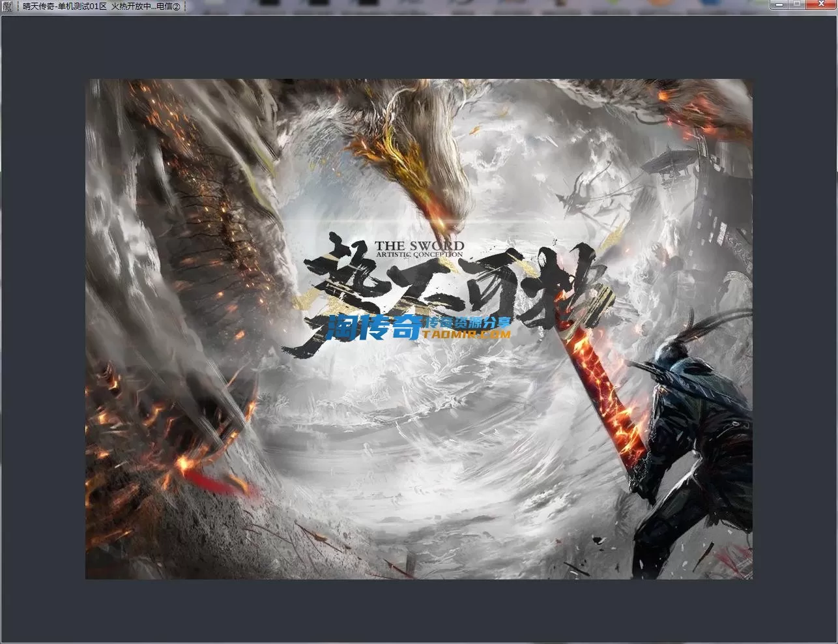838x644 pixels.
Task: Maximize the game window
Action: point(797,5)
